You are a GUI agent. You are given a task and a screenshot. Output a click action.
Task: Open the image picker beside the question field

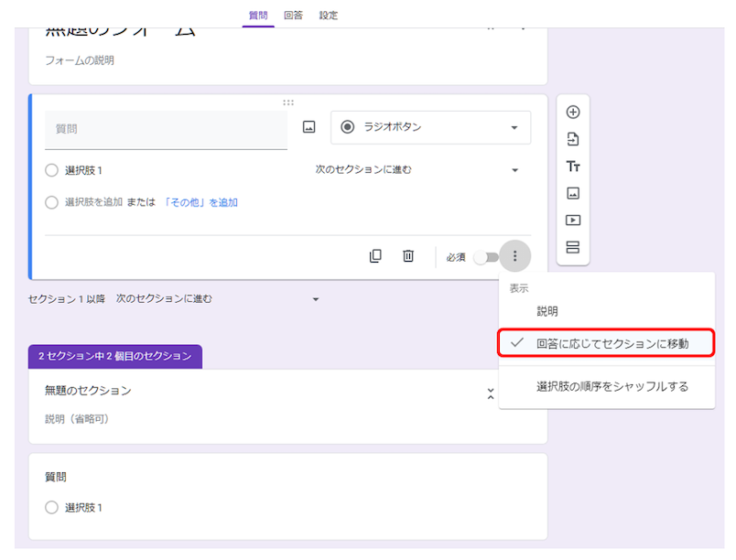pos(308,127)
